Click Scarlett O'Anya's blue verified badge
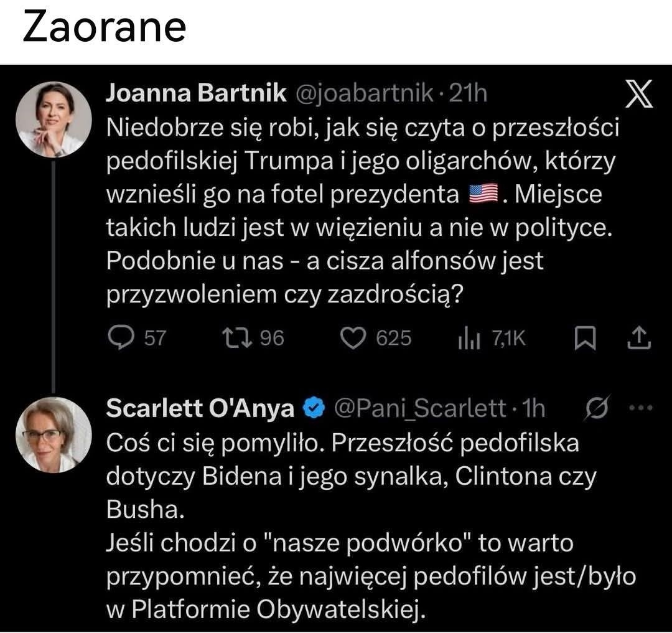The image size is (672, 633). pos(313,409)
